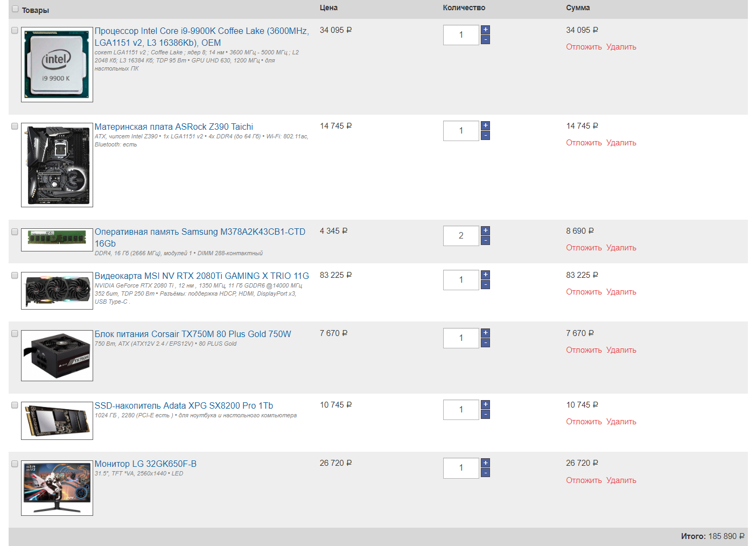Open the MSI RTX 2080Ti GAMING X TRIO link

[202, 276]
